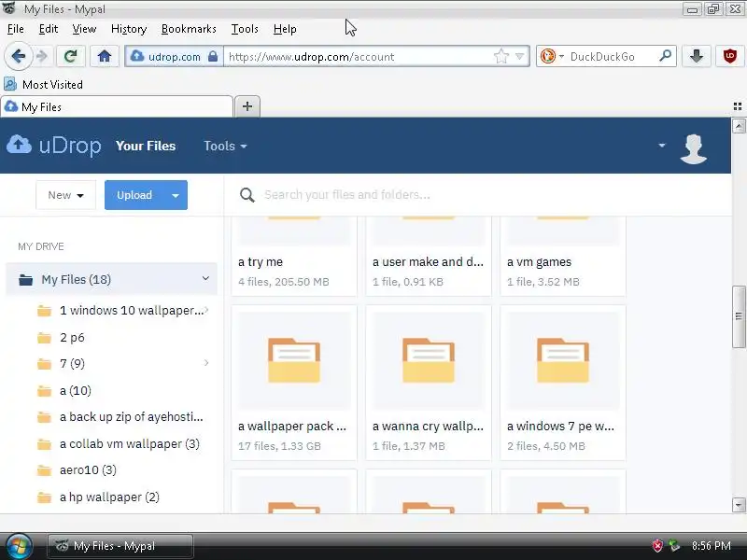Go to browser home page icon

[105, 57]
